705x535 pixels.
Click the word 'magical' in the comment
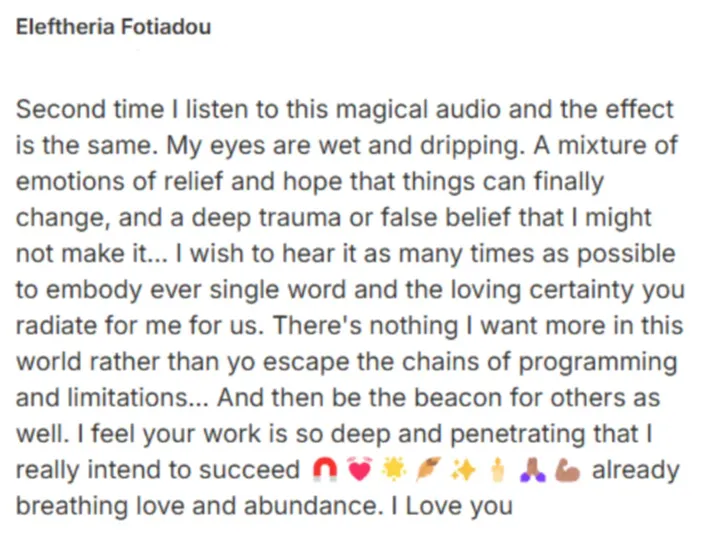click(x=382, y=111)
